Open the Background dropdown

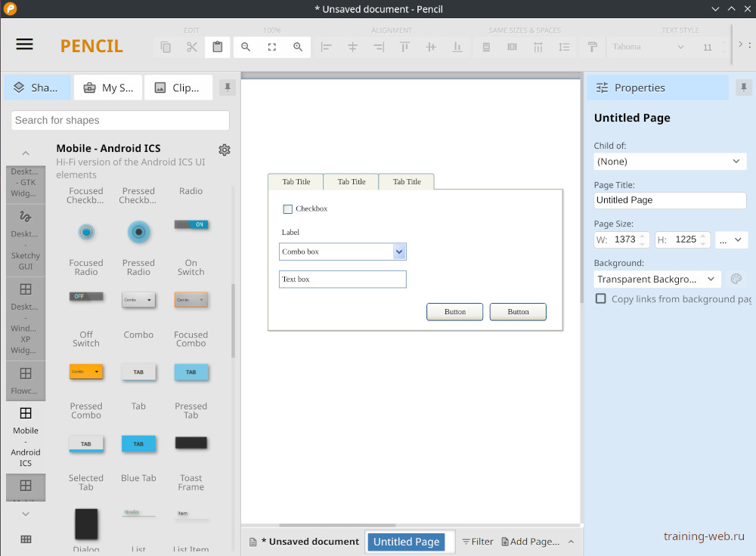(x=657, y=279)
